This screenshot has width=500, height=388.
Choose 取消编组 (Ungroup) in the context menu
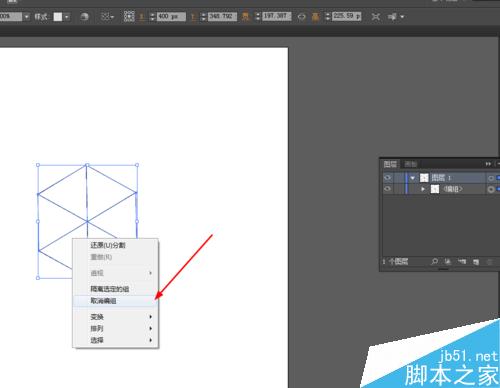[115, 301]
